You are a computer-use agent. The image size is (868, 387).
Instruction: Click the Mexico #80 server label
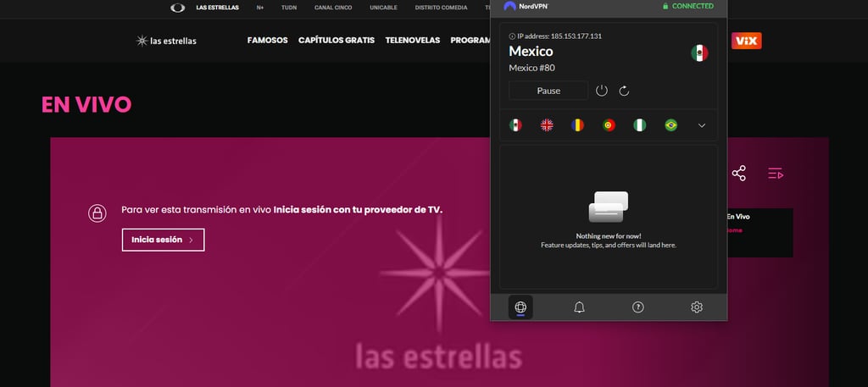(x=531, y=68)
